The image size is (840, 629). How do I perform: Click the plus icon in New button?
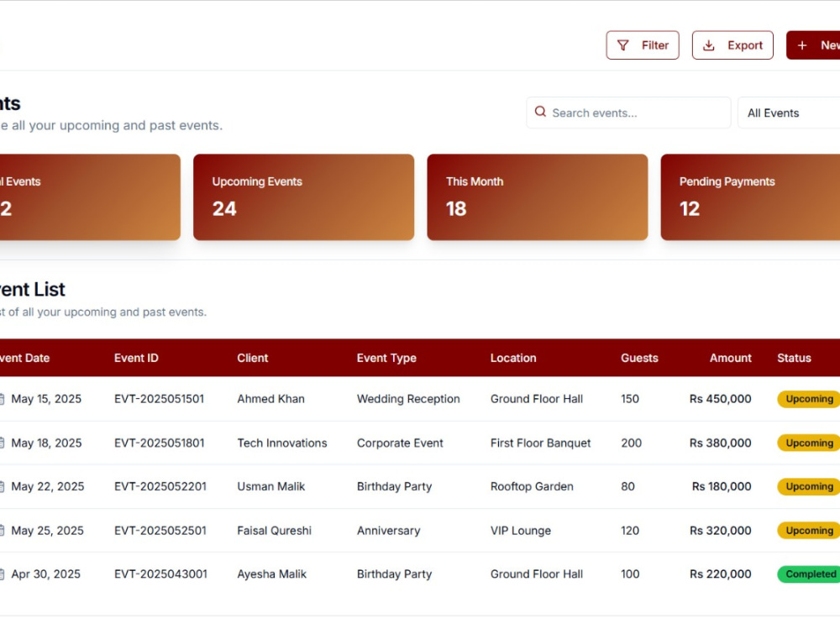click(x=802, y=45)
